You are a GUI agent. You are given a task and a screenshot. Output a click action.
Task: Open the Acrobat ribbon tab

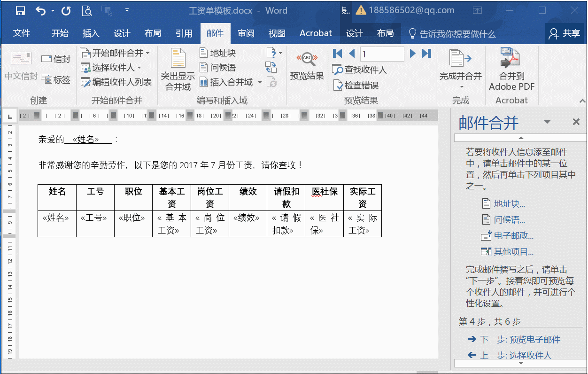click(x=316, y=33)
